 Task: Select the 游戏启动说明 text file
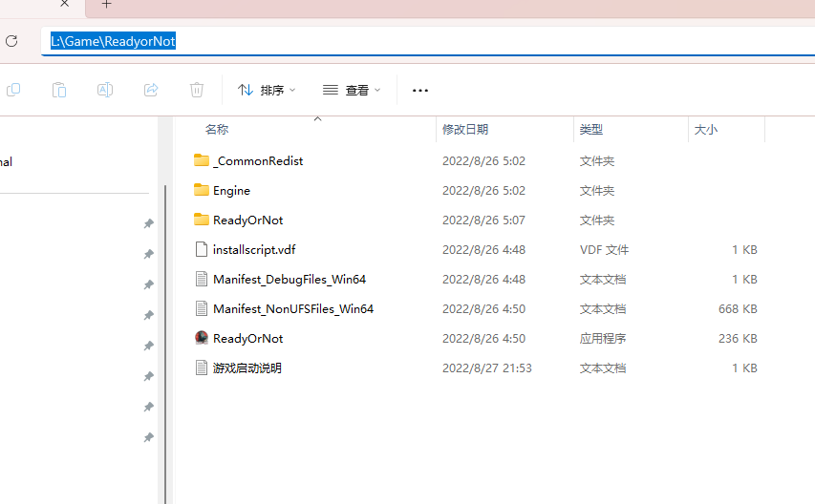pyautogui.click(x=247, y=367)
